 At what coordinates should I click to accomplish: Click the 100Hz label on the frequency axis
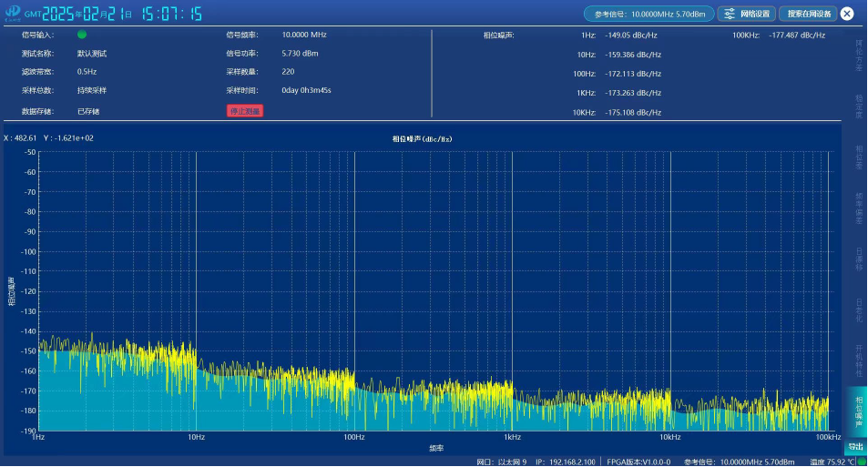354,437
